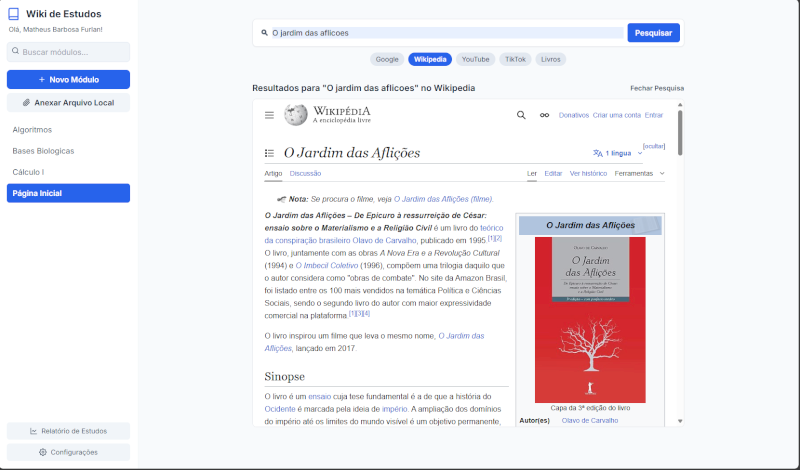This screenshot has height=470, width=800.
Task: Click the paperclip Anexar Arquivo Local button
Action: 68,103
